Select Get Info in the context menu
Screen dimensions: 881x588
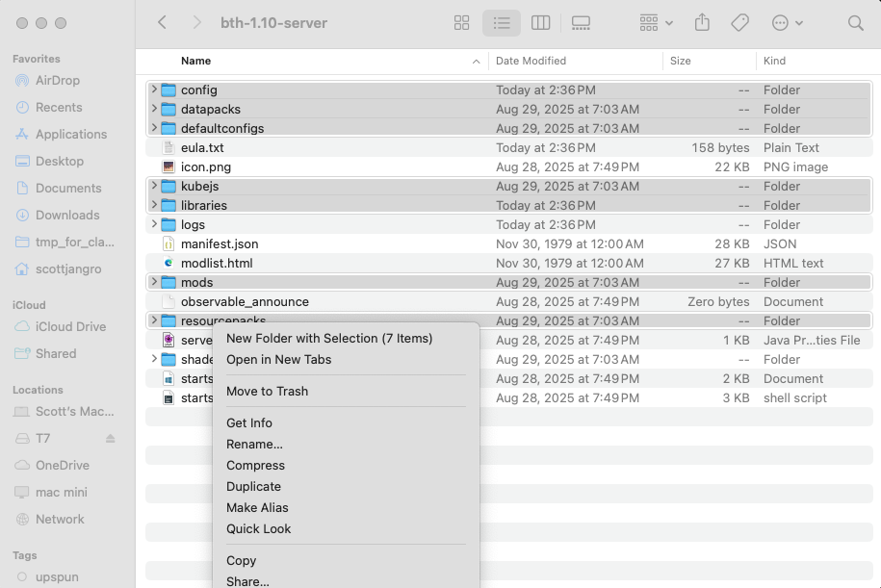248,422
